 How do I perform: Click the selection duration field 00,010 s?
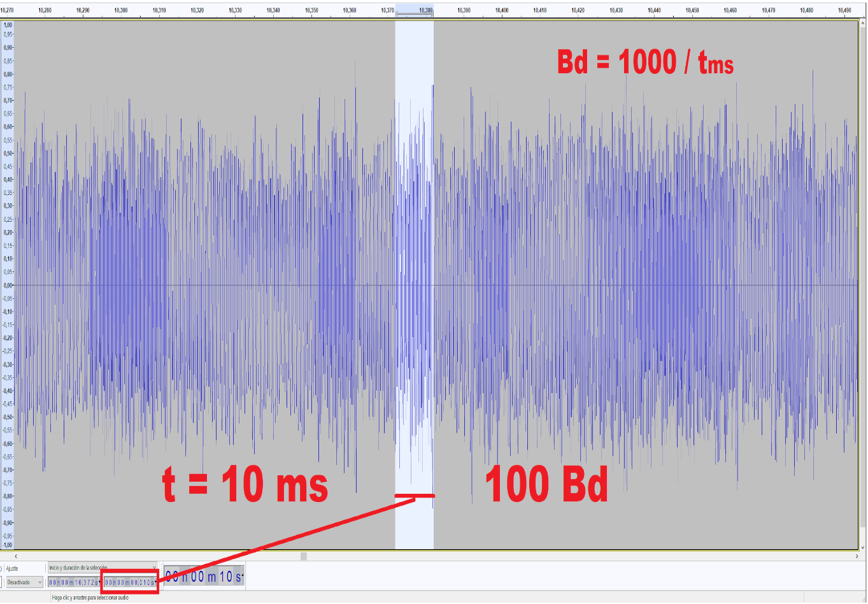click(129, 582)
